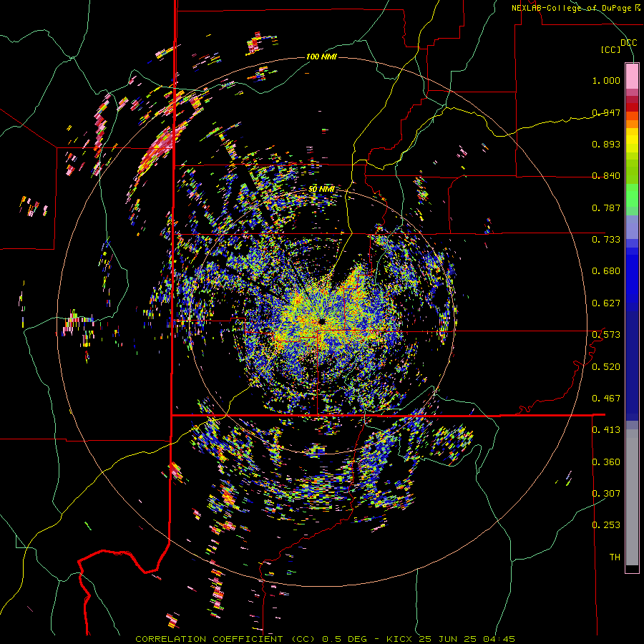
Task: Click the 0.627 scale value
Action: (606, 303)
